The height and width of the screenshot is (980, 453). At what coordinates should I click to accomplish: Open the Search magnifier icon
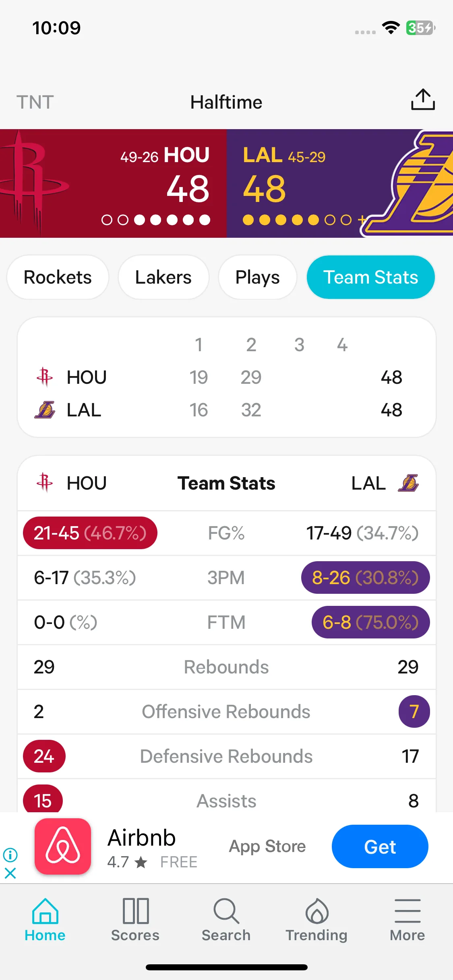pyautogui.click(x=226, y=911)
